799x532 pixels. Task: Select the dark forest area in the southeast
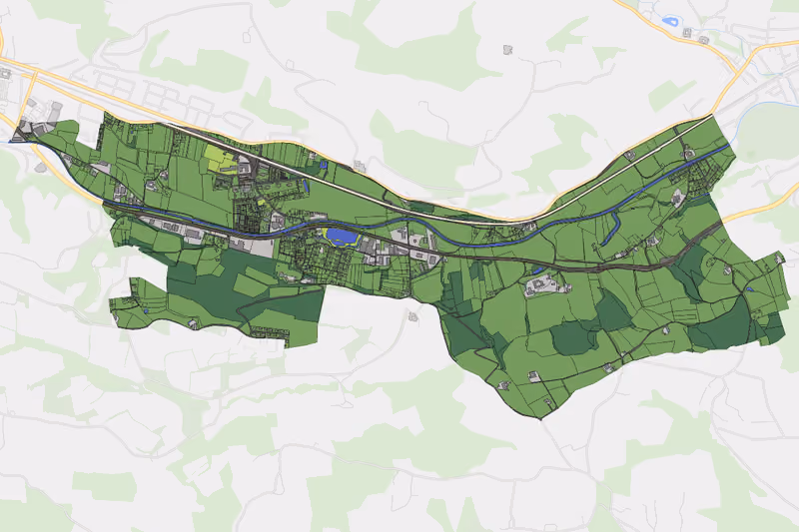(721, 324)
